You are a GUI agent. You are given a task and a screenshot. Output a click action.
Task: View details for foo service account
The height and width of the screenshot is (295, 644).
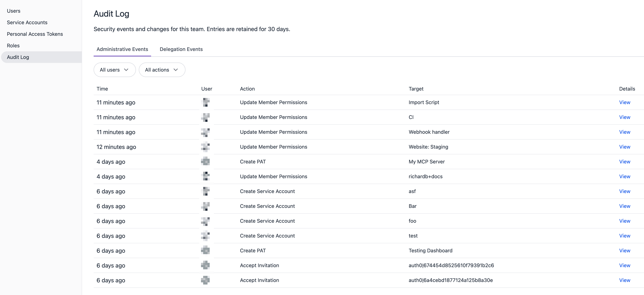coord(624,221)
